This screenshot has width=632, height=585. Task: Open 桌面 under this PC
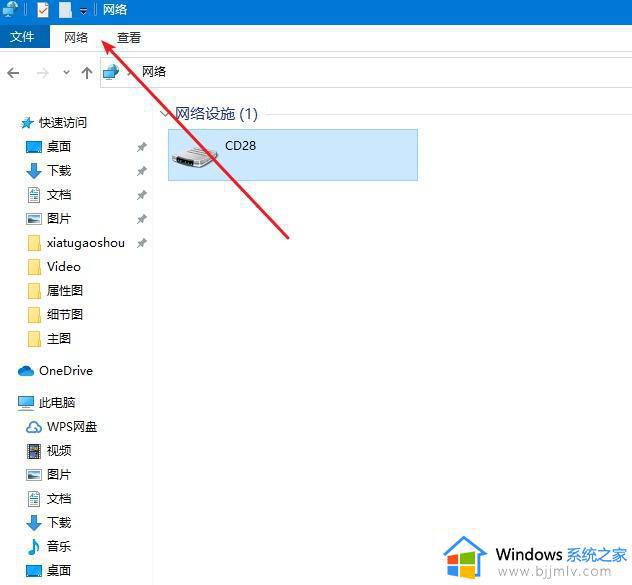click(x=59, y=570)
